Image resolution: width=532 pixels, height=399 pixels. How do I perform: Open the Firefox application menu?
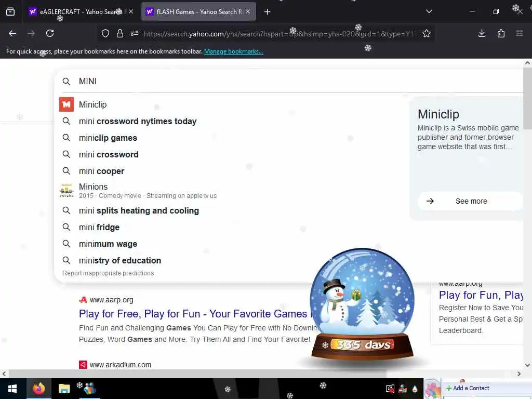pos(520,33)
